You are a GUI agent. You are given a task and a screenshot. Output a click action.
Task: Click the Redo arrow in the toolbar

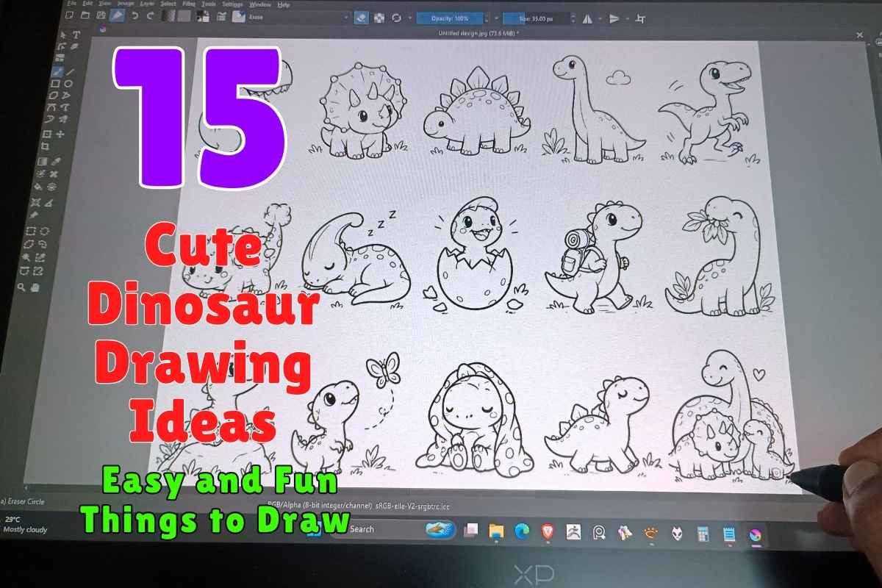[x=150, y=16]
